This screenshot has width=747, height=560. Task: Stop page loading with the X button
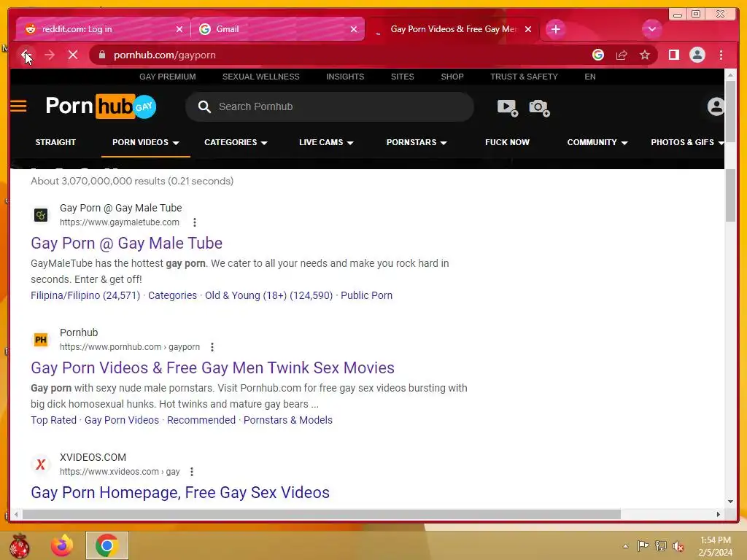click(73, 55)
